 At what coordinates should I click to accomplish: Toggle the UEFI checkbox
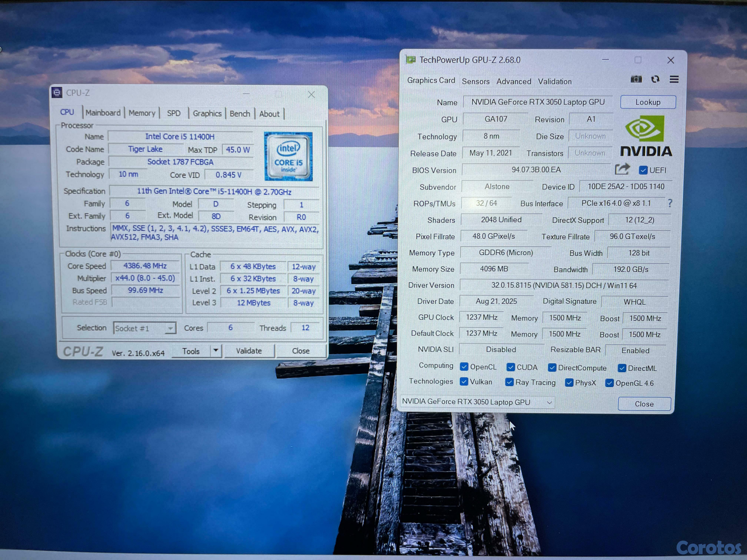pos(643,170)
